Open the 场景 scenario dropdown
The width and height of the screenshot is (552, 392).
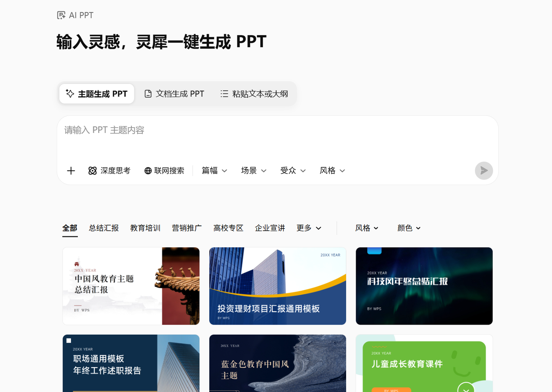coord(253,171)
